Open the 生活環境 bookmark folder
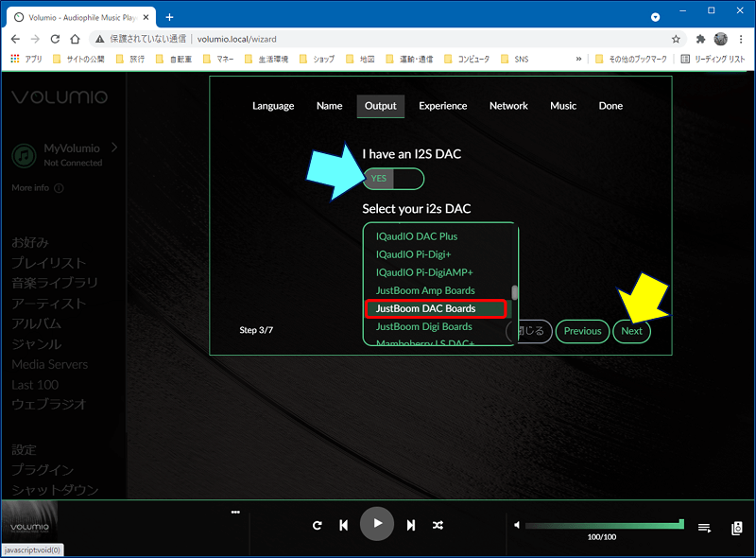756x558 pixels. pos(266,59)
